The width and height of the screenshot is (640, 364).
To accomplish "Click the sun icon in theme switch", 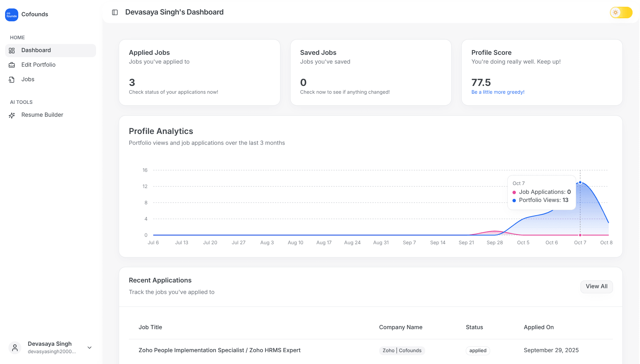I will [x=615, y=13].
